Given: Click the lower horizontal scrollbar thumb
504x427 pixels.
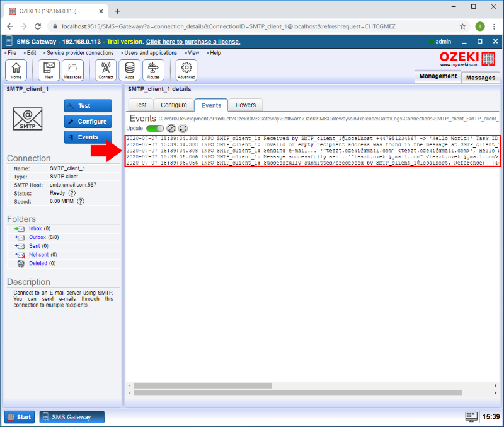Looking at the screenshot, I should point(297,393).
